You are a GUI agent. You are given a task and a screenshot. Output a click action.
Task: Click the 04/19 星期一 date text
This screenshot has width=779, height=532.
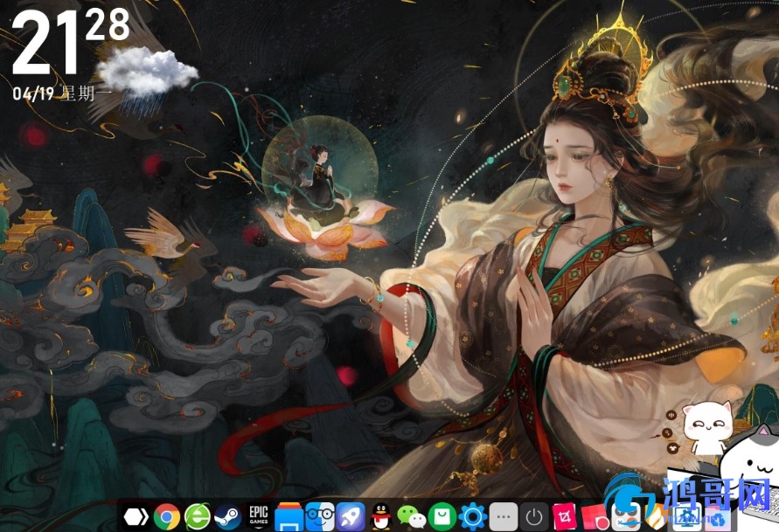(x=60, y=93)
